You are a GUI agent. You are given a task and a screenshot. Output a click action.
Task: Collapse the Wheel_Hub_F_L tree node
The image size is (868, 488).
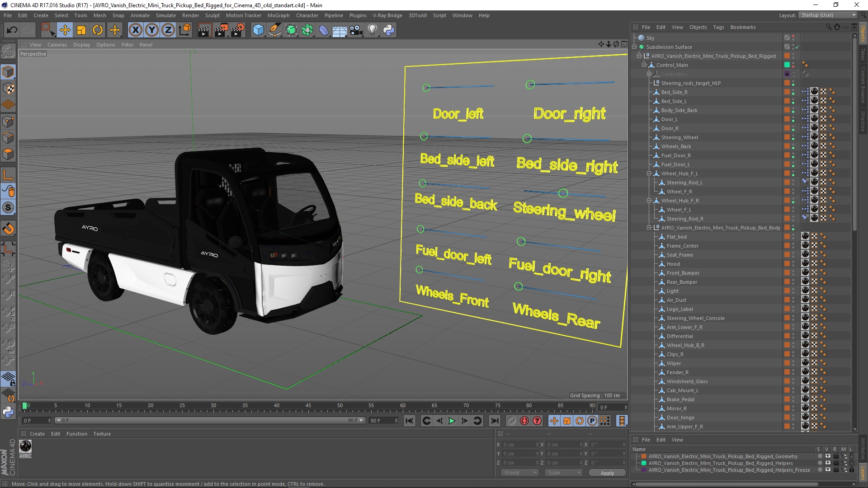[x=649, y=174]
